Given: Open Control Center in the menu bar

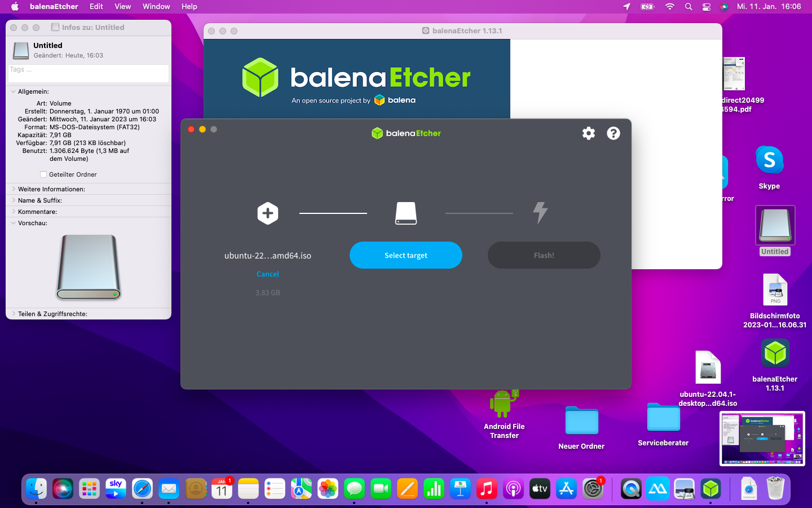Looking at the screenshot, I should [x=707, y=7].
